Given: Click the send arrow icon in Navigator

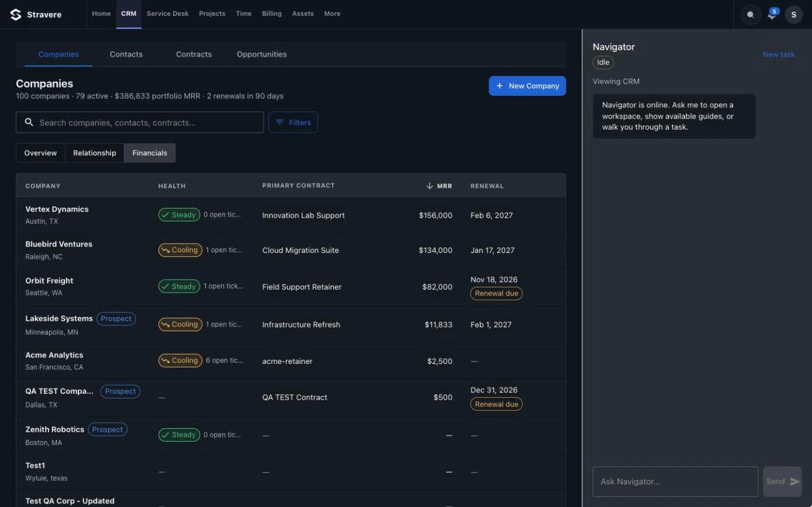Looking at the screenshot, I should (x=794, y=481).
